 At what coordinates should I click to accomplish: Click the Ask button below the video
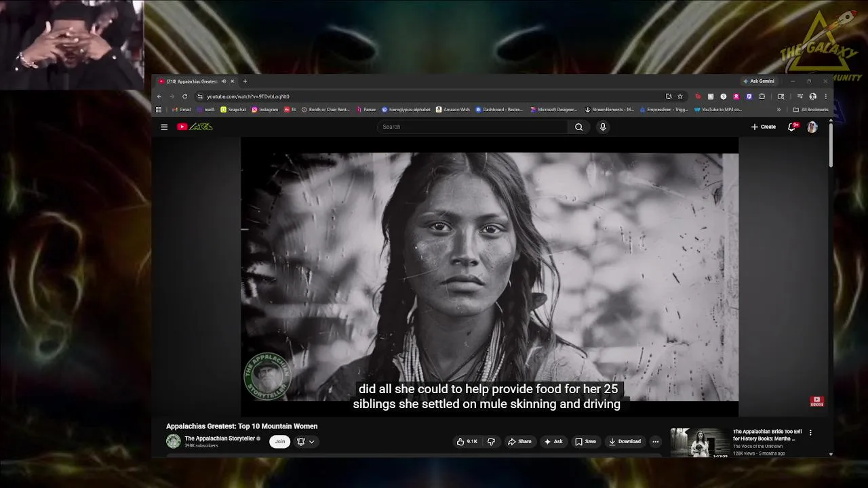553,441
